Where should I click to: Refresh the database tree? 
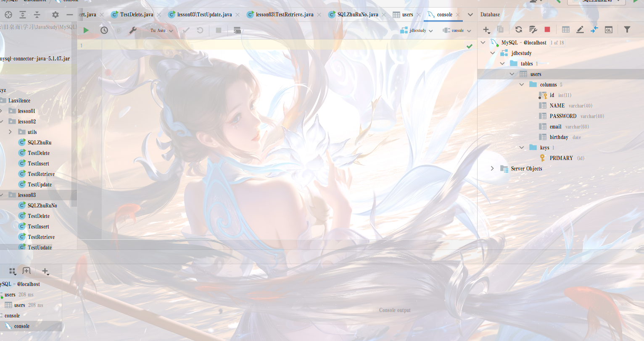click(x=519, y=29)
